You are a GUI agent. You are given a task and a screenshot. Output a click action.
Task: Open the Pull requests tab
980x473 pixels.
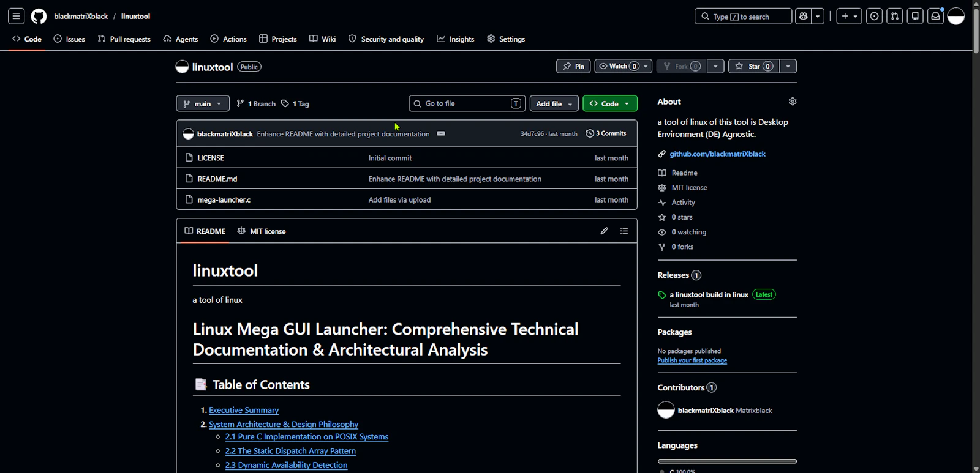click(x=124, y=39)
